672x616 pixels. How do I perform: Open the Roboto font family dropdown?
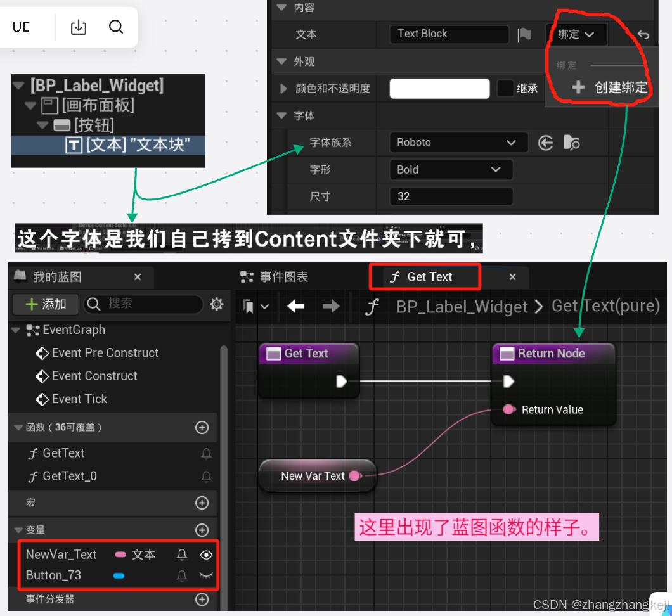pos(458,143)
